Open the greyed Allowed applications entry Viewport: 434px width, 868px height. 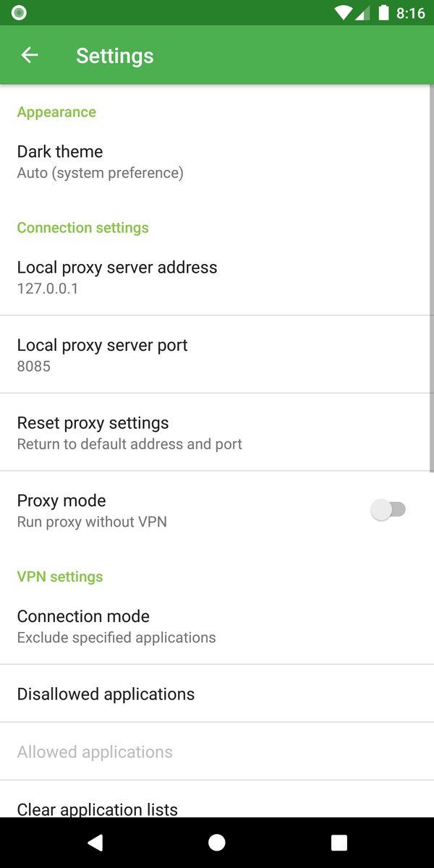pos(217,752)
